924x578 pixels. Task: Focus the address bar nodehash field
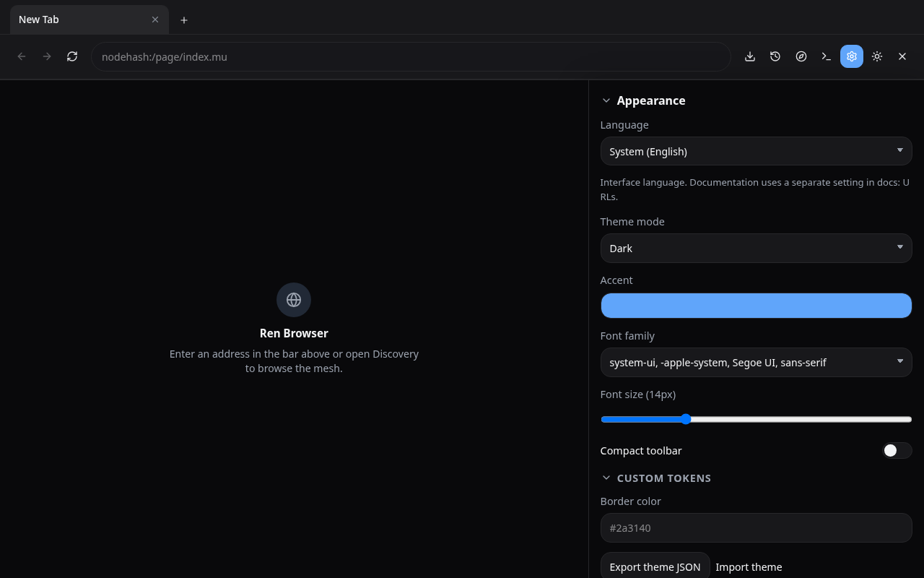click(x=411, y=56)
